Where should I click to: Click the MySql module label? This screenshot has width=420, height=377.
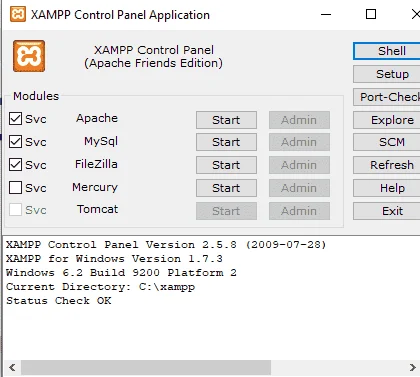click(x=101, y=142)
